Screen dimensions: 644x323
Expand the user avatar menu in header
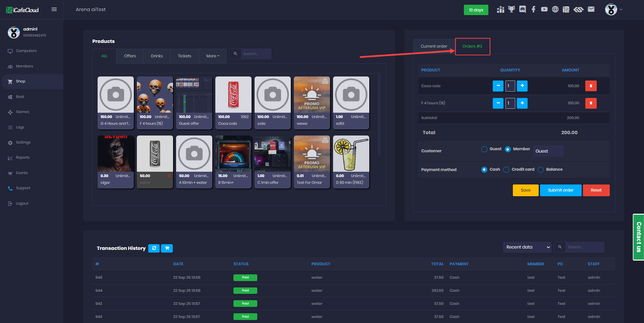(x=614, y=9)
